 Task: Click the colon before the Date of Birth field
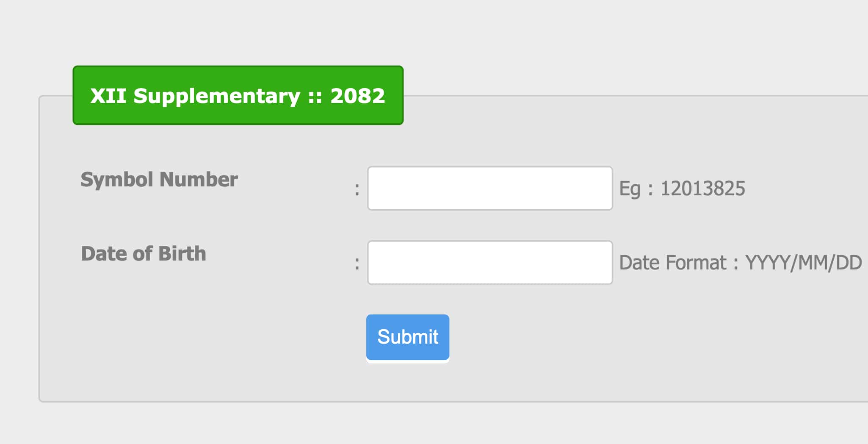click(x=357, y=264)
